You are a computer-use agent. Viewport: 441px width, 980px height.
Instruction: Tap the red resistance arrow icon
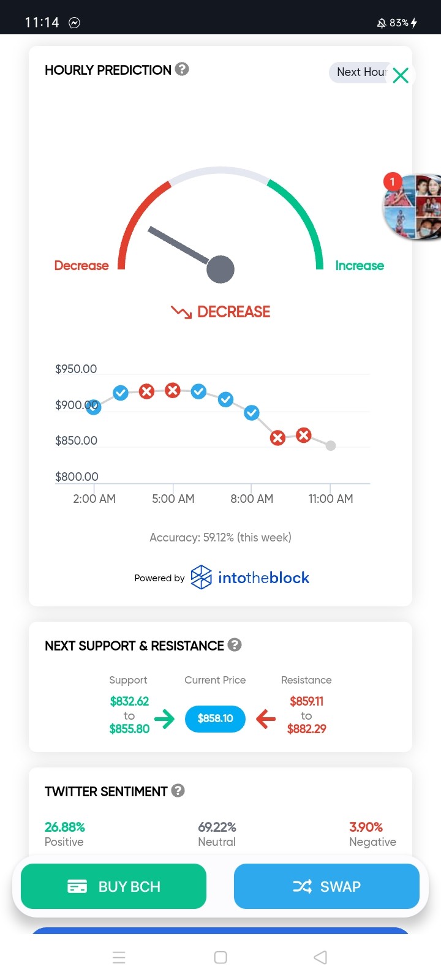pyautogui.click(x=266, y=718)
